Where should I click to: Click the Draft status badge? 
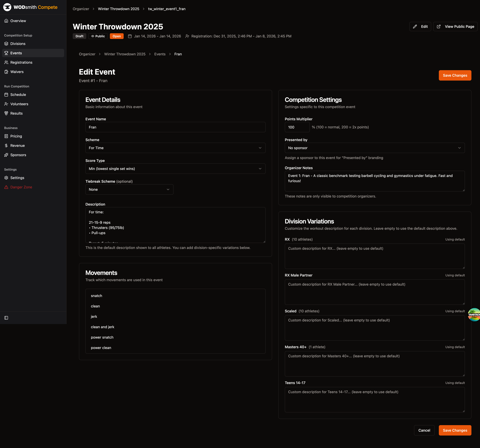coord(79,36)
